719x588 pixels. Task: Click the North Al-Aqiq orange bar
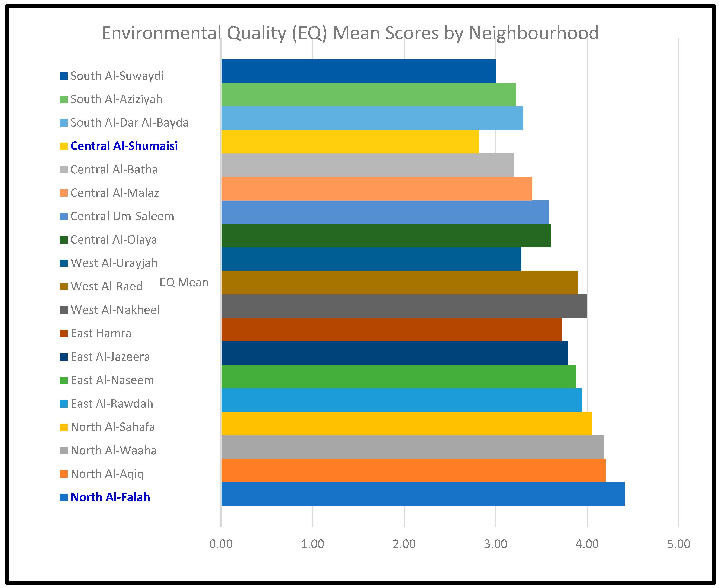pos(414,470)
